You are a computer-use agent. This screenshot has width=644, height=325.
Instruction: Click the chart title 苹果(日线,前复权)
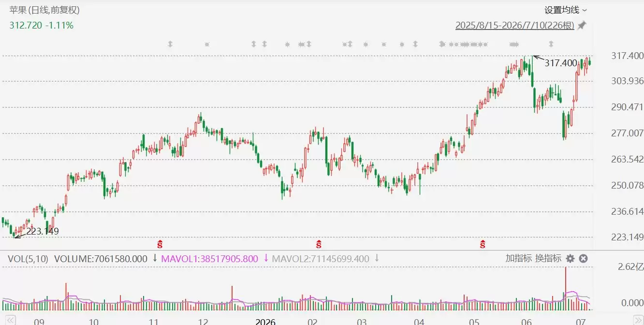click(x=44, y=10)
